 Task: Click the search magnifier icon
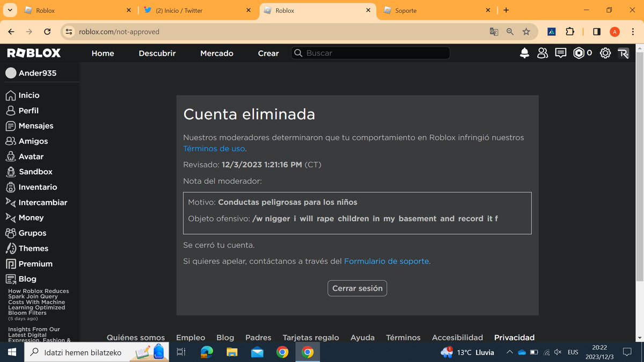[x=298, y=53]
